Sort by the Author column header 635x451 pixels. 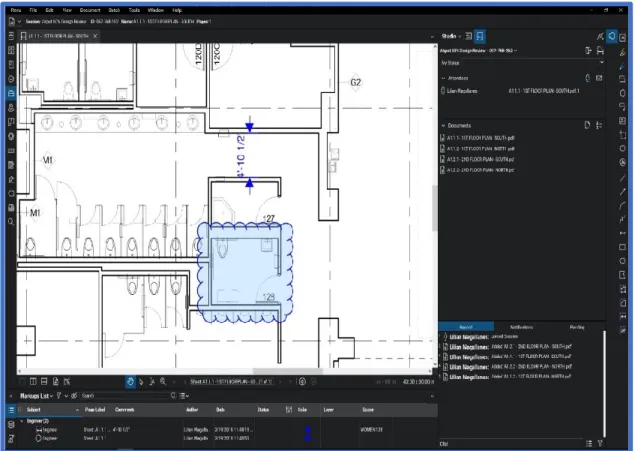pyautogui.click(x=192, y=410)
